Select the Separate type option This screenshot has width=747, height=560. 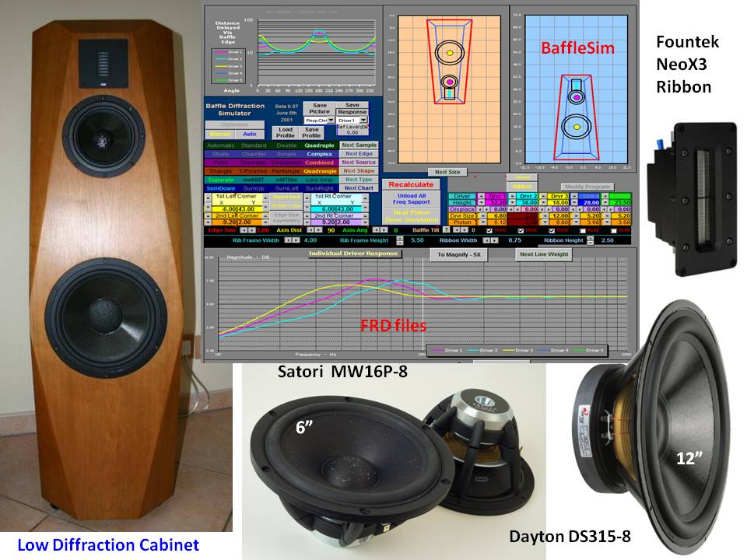click(220, 180)
